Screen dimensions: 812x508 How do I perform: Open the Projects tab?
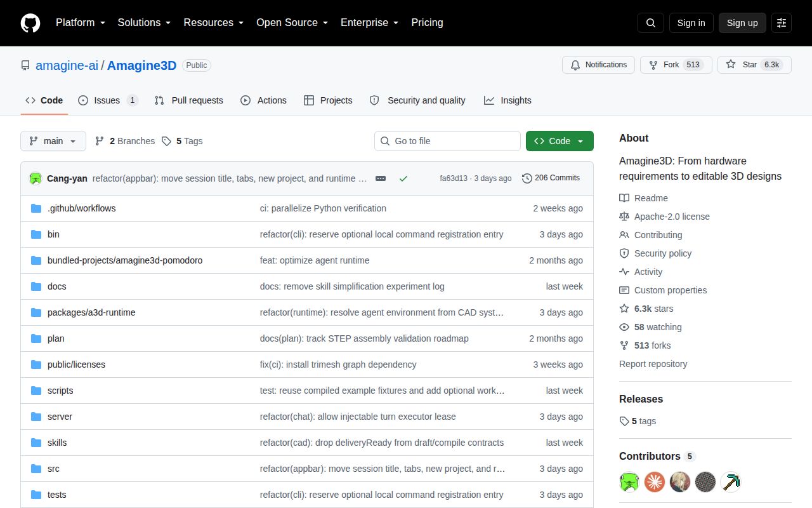tap(328, 100)
